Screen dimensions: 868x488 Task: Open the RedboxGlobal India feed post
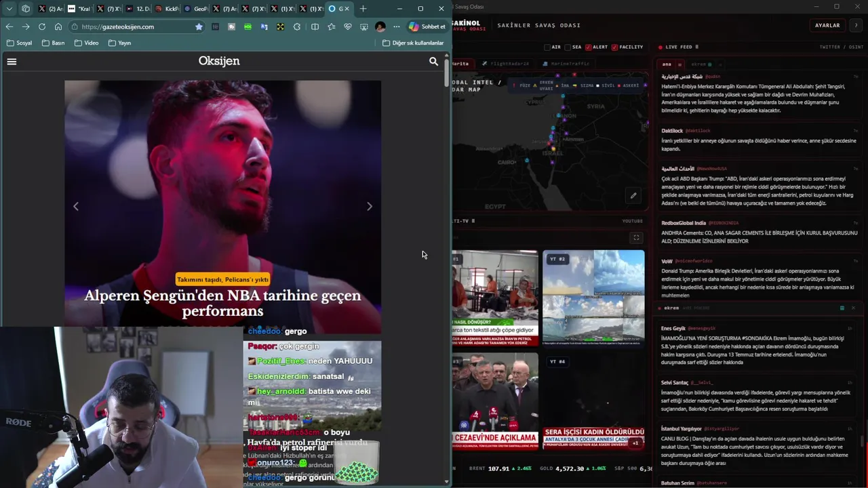pos(759,232)
